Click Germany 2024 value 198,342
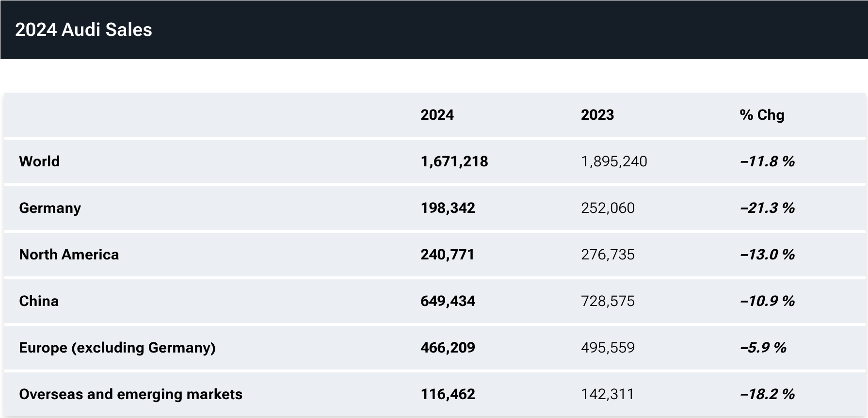Screen dimensions: 868x418 click(448, 208)
